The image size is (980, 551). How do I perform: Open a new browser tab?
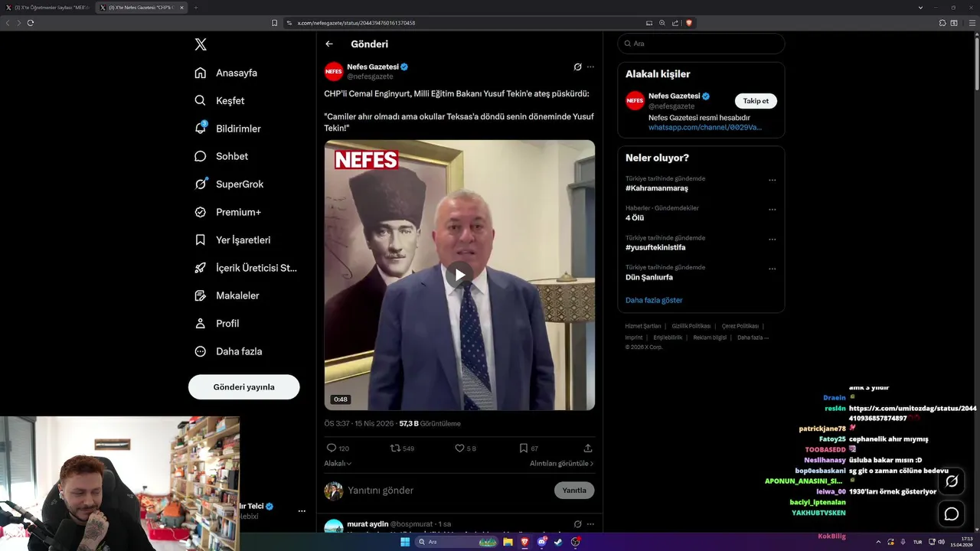click(x=195, y=8)
